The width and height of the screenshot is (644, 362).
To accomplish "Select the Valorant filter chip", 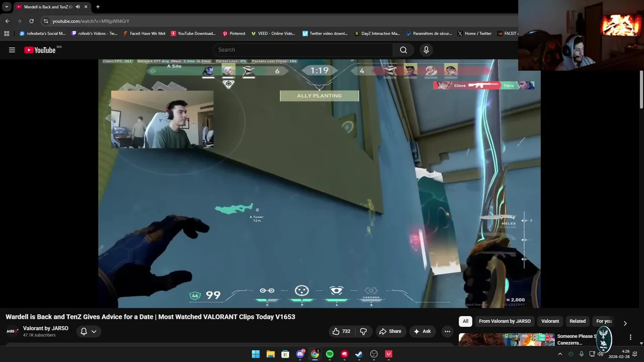I will (550, 321).
